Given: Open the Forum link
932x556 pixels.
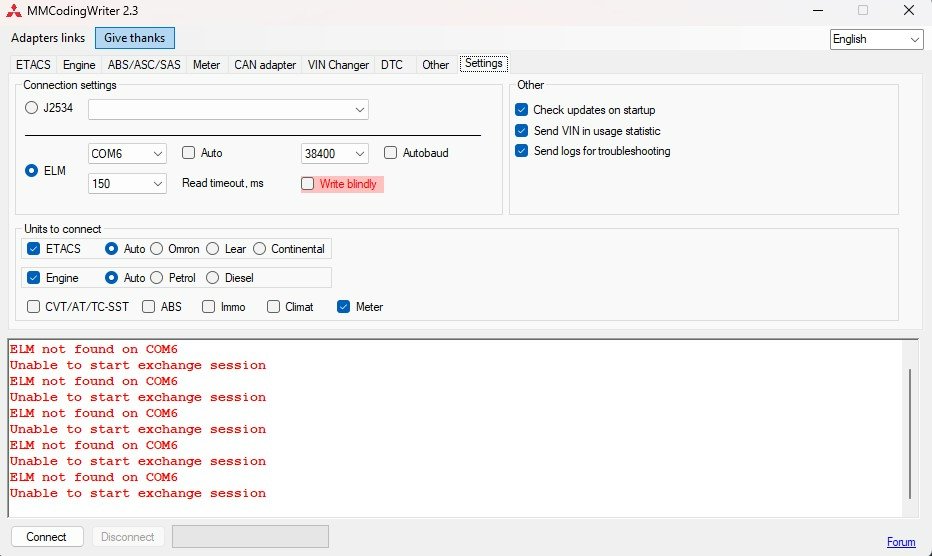Looking at the screenshot, I should click(x=901, y=542).
